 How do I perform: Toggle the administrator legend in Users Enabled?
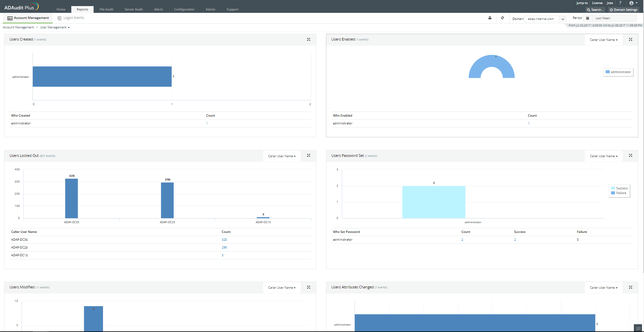(618, 72)
